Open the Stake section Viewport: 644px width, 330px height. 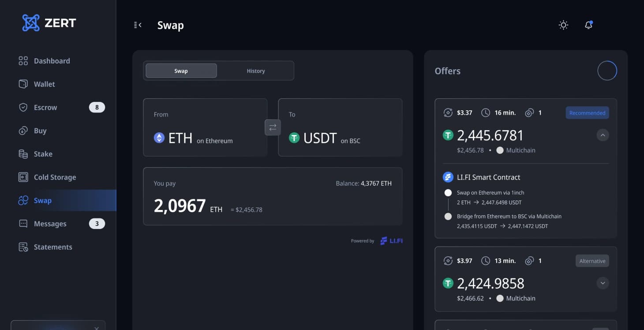pyautogui.click(x=43, y=154)
